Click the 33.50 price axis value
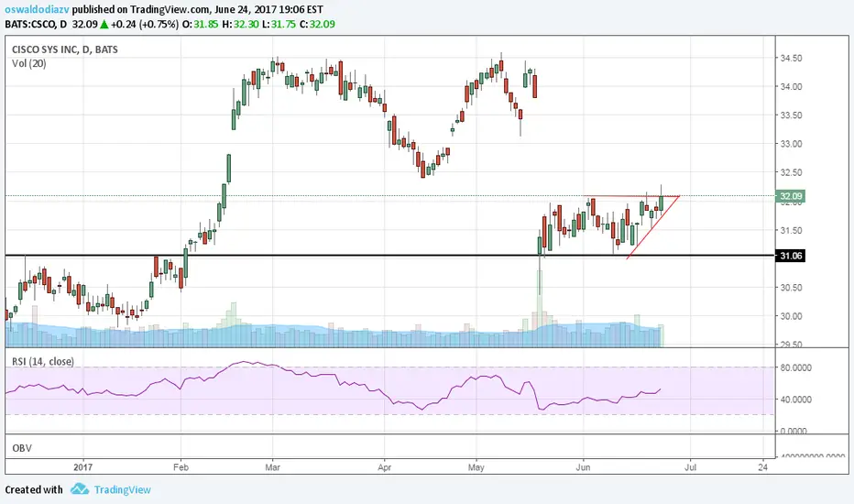The image size is (854, 504). [791, 115]
